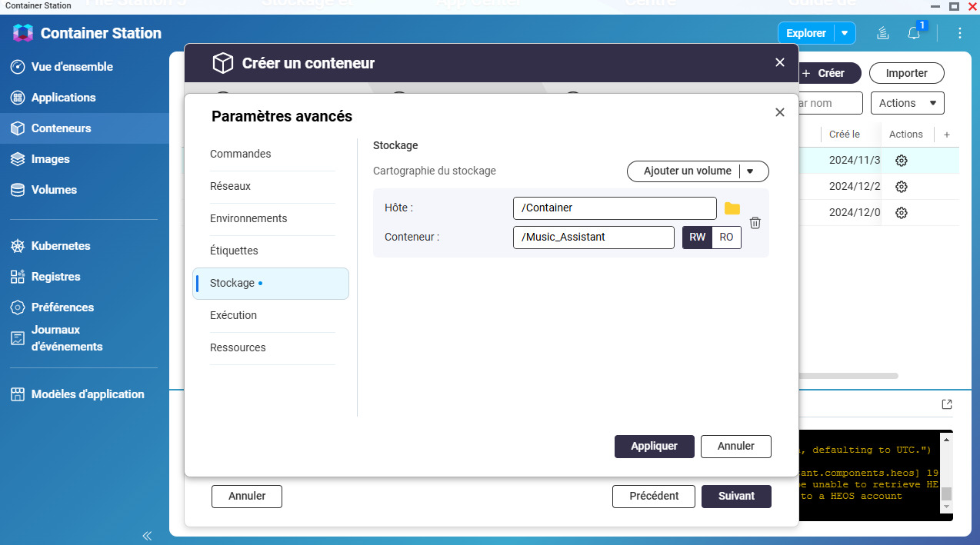The width and height of the screenshot is (980, 545).
Task: Open the Actions dropdown
Action: (x=907, y=103)
